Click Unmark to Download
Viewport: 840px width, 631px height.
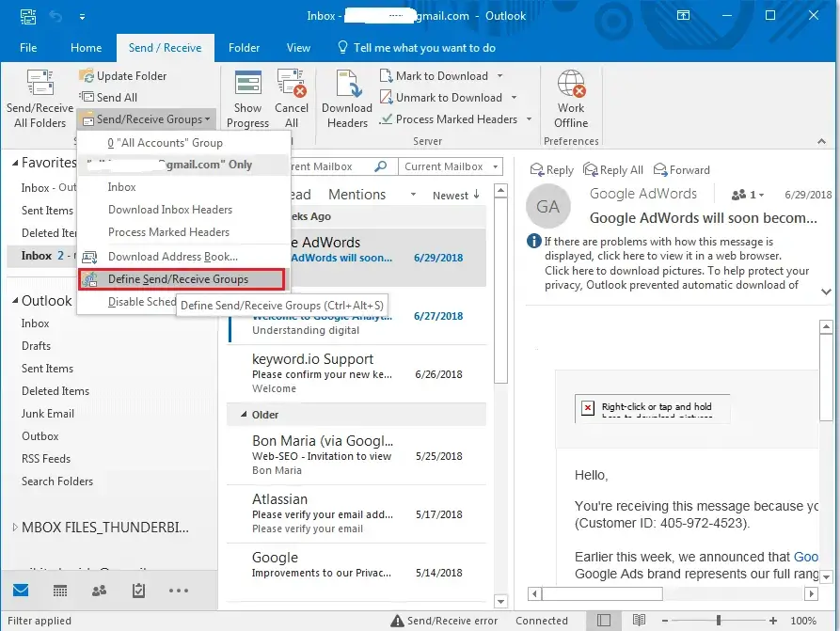click(x=441, y=98)
